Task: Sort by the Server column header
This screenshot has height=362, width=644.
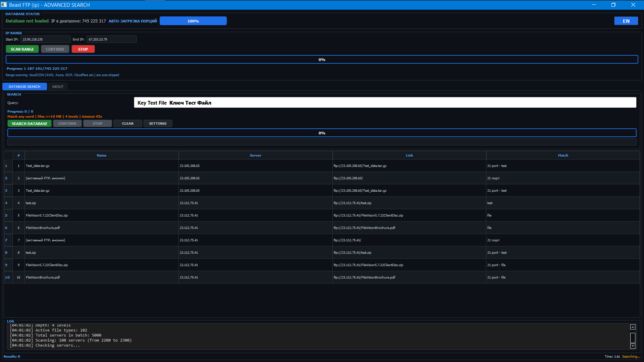Action: [x=256, y=155]
